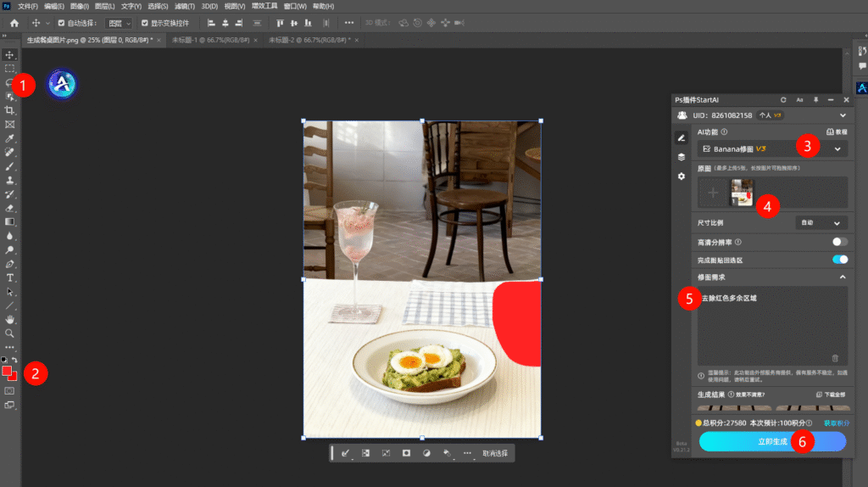Open the StartAI plugin settings gear
The width and height of the screenshot is (868, 487).
tap(681, 176)
